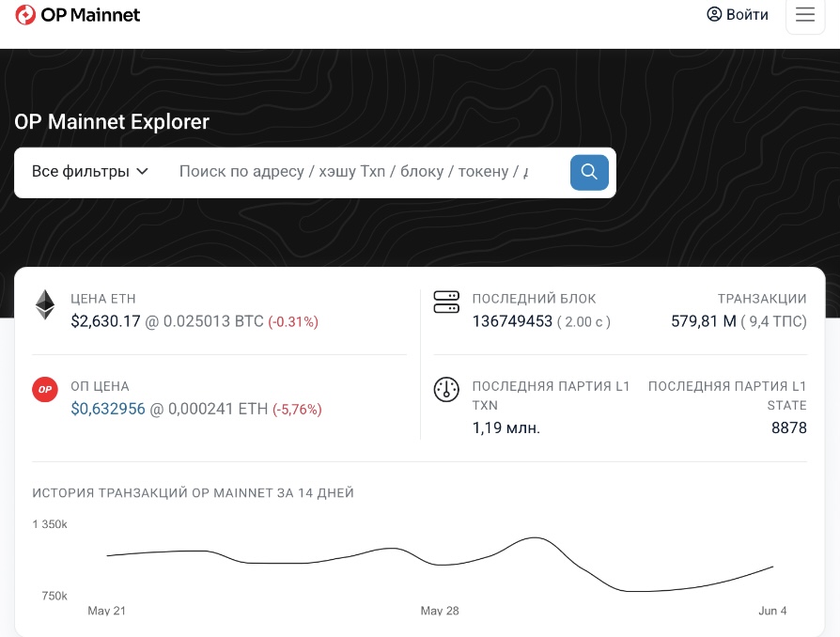Viewport: 840px width, 637px height.
Task: Click the chevron next to Все фильтры
Action: click(x=142, y=171)
